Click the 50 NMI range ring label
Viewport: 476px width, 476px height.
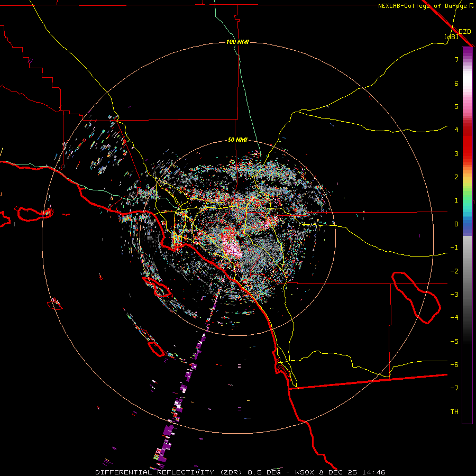pyautogui.click(x=237, y=140)
